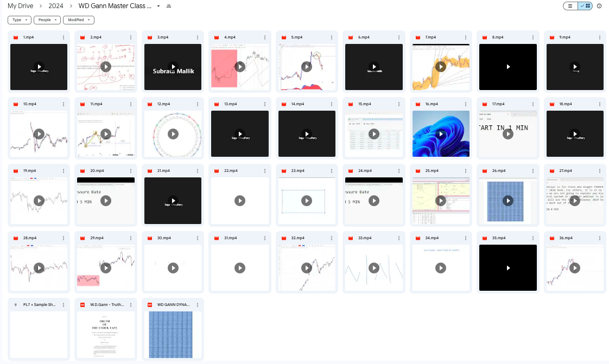Select the grid layout view toggle
Viewport: 609px width, 364px height.
585,6
